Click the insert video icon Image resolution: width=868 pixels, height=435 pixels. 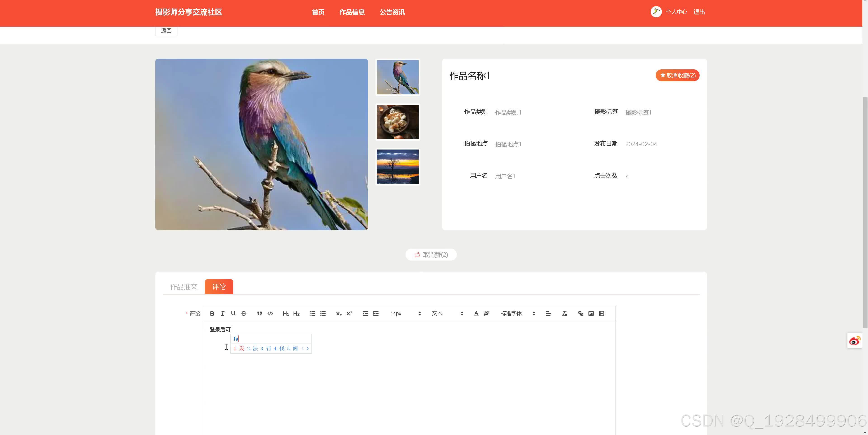tap(601, 313)
